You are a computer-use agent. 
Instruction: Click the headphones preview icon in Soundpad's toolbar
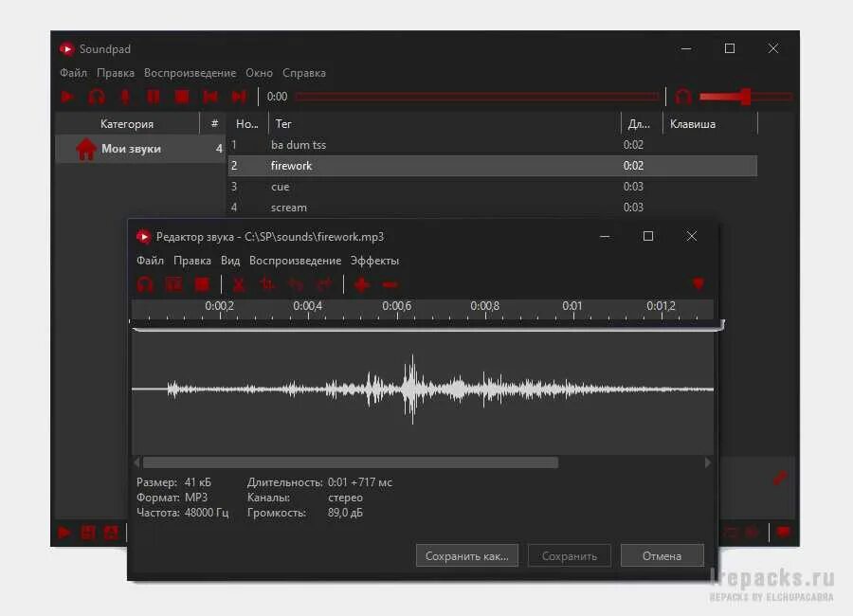97,97
